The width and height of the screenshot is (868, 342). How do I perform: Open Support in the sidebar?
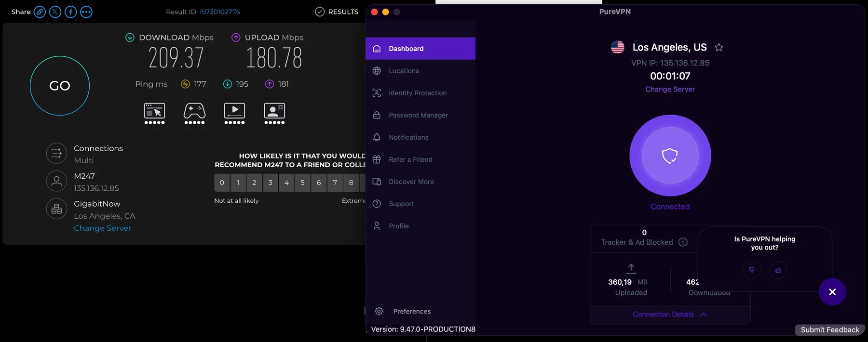(420, 204)
